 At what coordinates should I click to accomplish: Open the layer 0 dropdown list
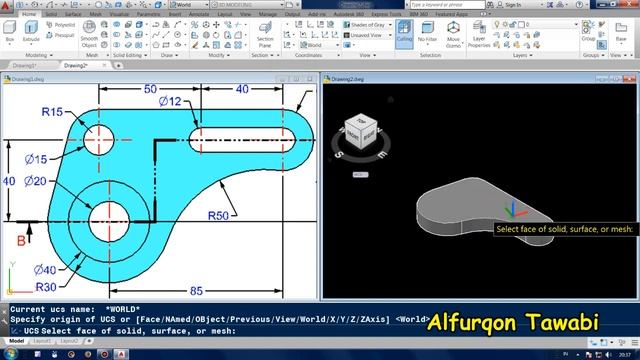tap(576, 24)
